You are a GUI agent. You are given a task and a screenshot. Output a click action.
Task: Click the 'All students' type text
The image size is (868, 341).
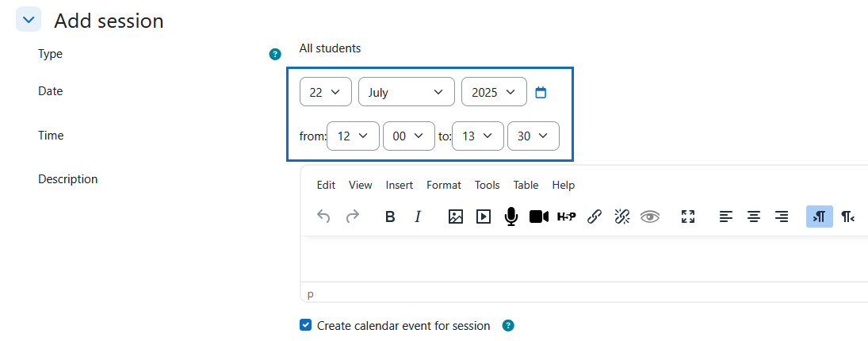pos(330,48)
